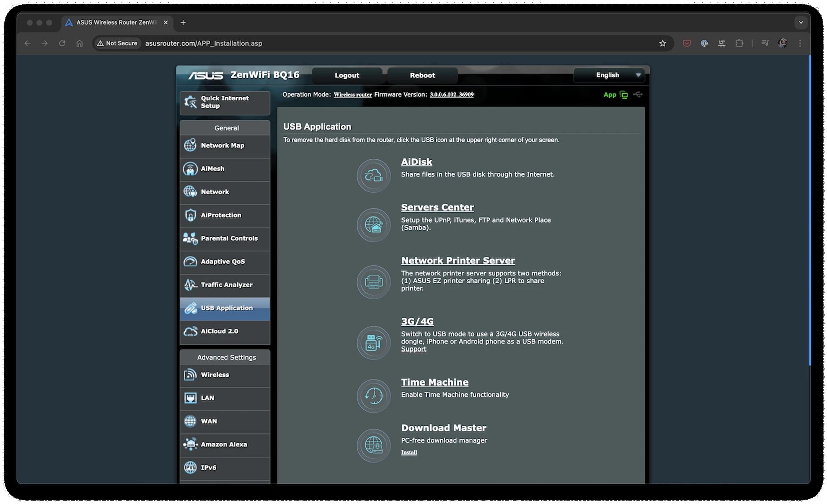Viewport: 827px width, 504px height.
Task: Click the Reboot button
Action: click(422, 75)
